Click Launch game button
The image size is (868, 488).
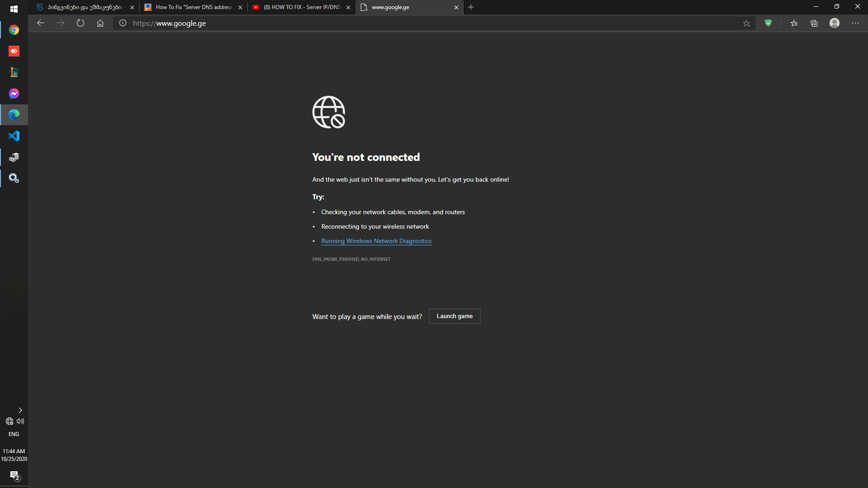[454, 316]
